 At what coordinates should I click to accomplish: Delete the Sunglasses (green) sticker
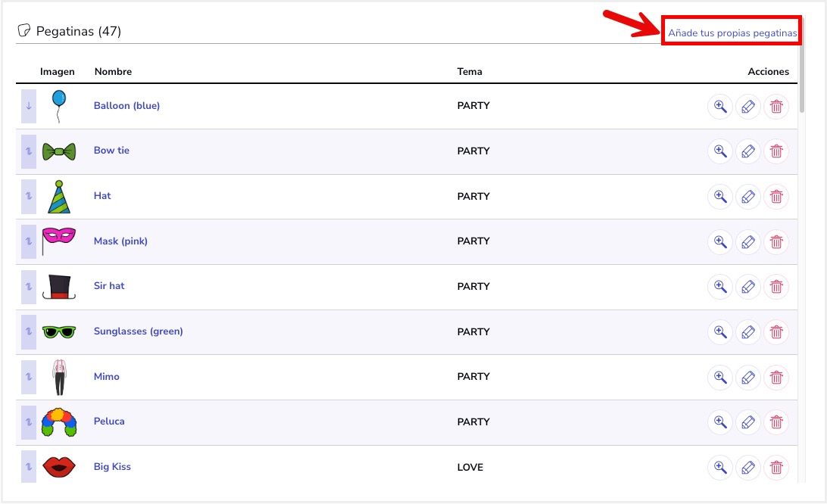pyautogui.click(x=776, y=332)
